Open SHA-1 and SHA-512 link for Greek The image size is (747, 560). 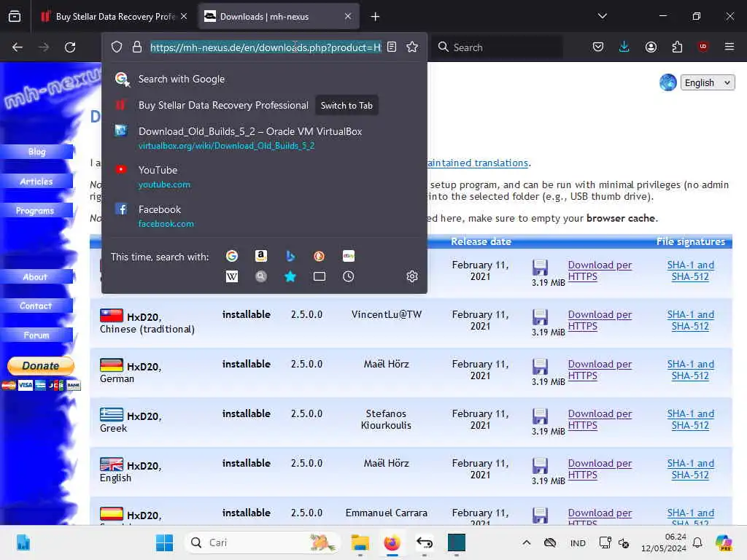pos(690,419)
